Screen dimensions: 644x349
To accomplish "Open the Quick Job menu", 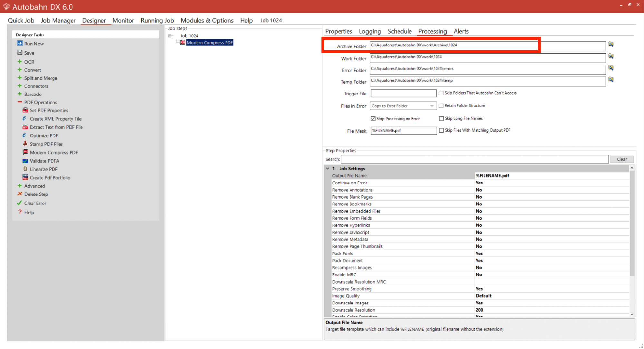I will 21,20.
